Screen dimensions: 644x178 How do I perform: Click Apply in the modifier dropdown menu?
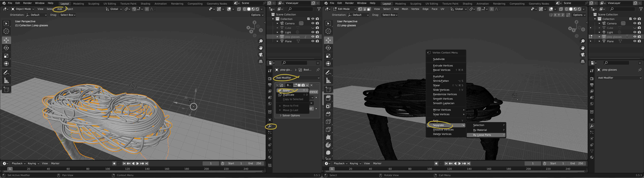[286, 90]
